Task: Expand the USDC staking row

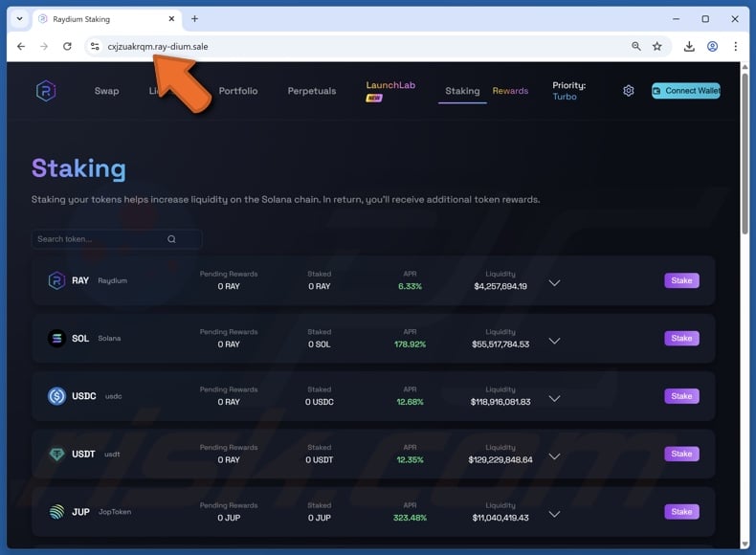Action: click(x=554, y=399)
